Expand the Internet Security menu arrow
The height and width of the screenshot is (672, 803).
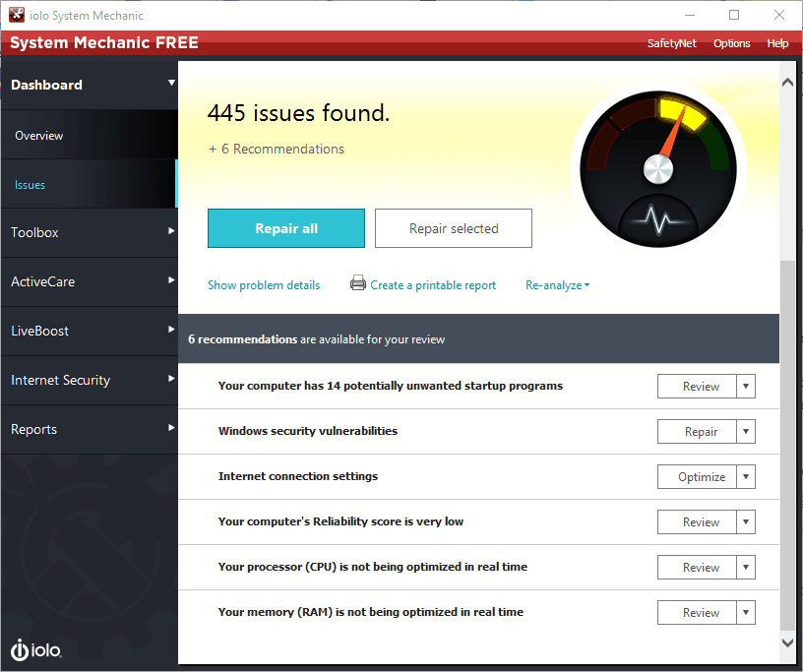171,378
